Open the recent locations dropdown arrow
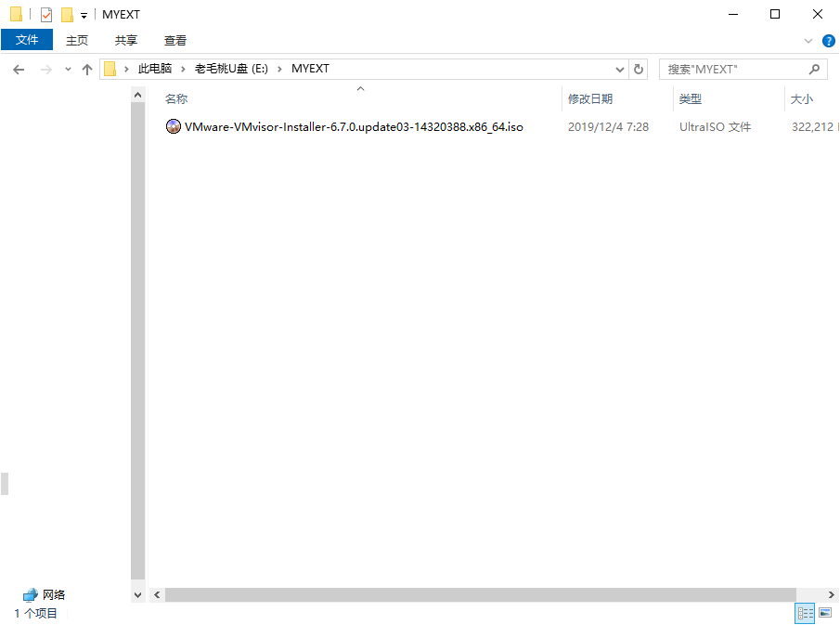The image size is (840, 625). [68, 69]
